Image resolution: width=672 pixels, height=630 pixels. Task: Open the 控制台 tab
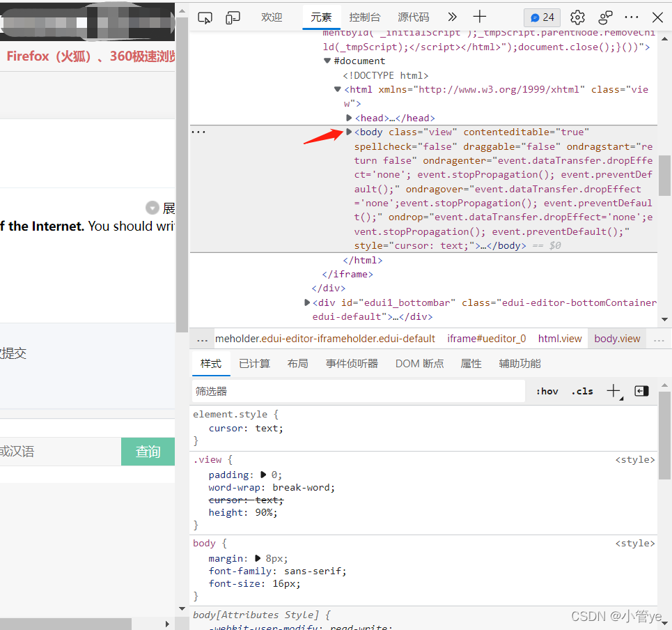click(365, 17)
